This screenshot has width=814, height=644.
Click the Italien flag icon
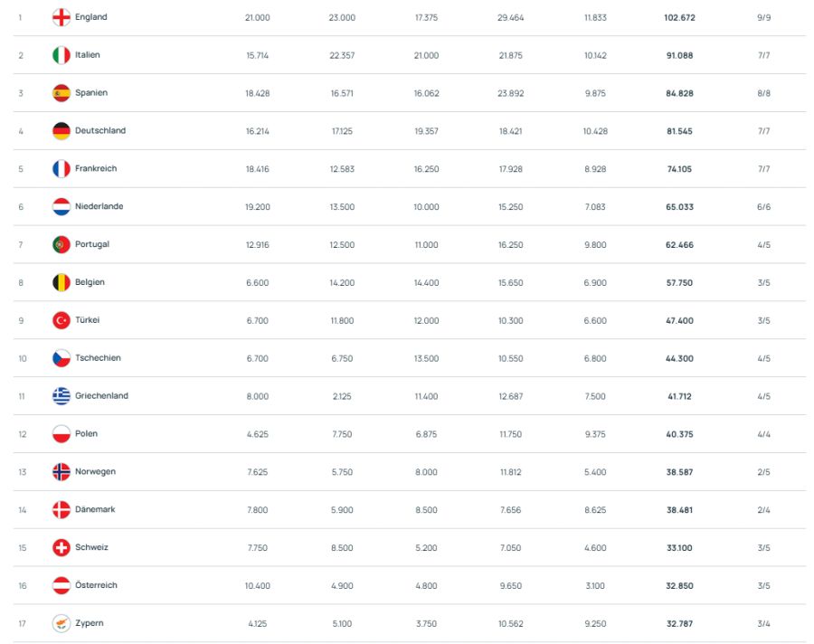(62, 55)
